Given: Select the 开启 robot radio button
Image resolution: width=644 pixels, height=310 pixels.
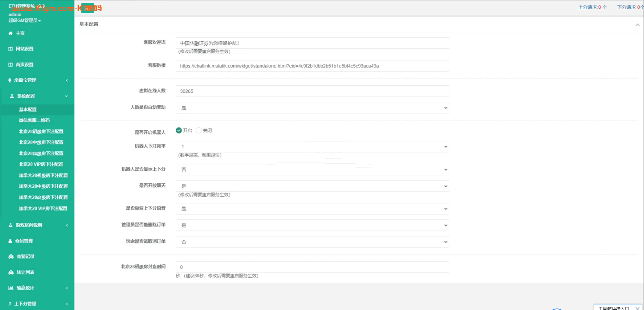Looking at the screenshot, I should point(179,130).
